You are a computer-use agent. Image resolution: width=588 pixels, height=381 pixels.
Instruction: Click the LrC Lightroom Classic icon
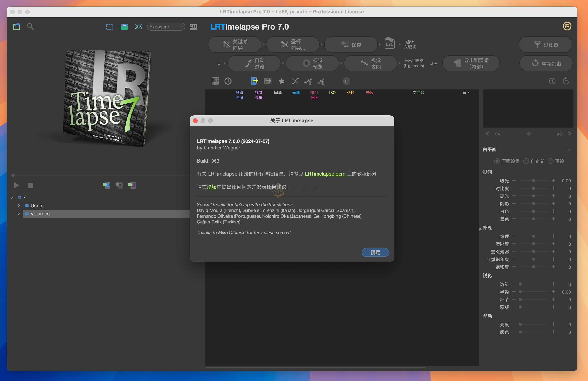pos(389,44)
